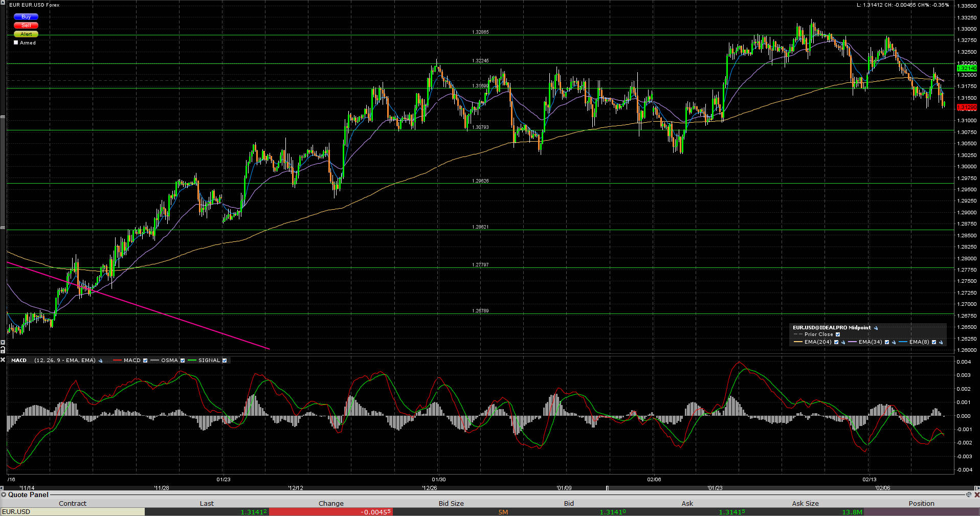Click the Contract column header
Screen dimensions: 980x516
73,503
